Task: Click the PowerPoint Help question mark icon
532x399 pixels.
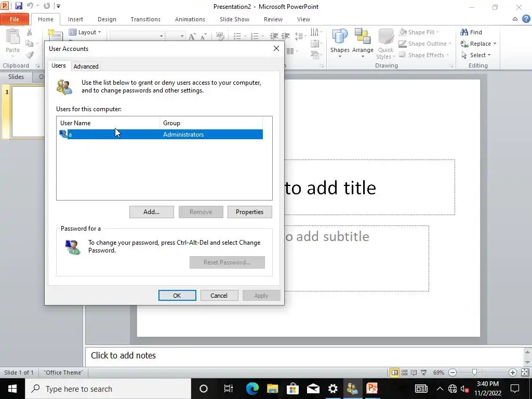Action: (x=526, y=19)
